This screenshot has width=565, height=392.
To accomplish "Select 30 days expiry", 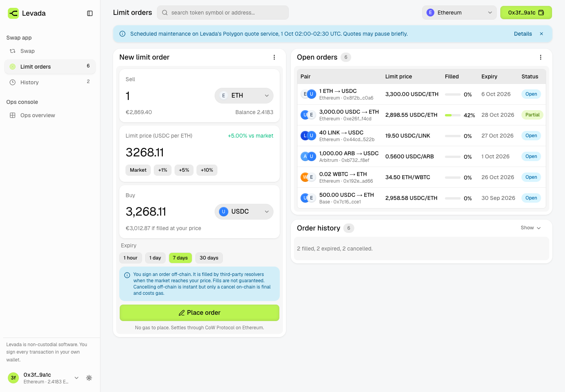I will (x=209, y=258).
